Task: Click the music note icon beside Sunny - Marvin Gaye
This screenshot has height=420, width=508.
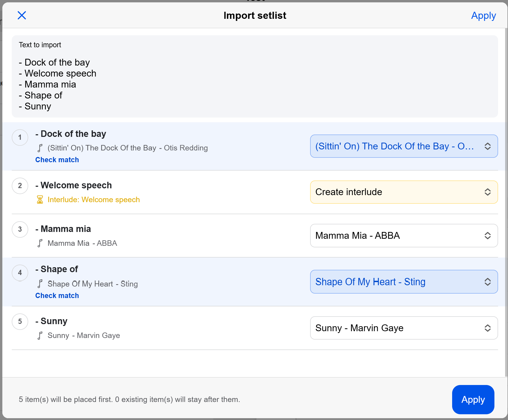Action: pos(40,335)
